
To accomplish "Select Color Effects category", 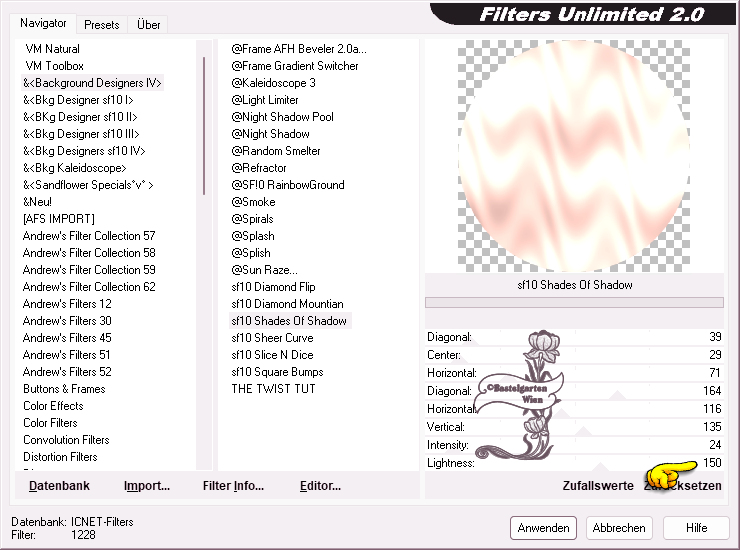I will tap(53, 406).
